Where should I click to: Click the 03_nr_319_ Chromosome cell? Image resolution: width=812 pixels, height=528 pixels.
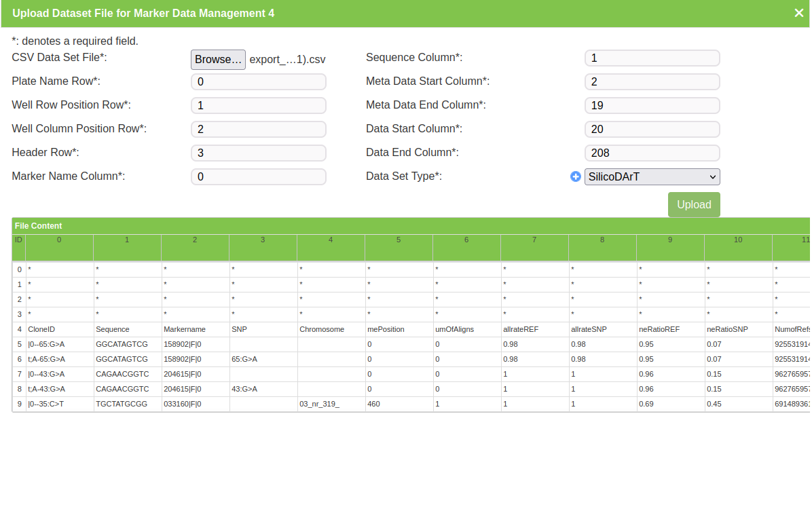coord(331,404)
